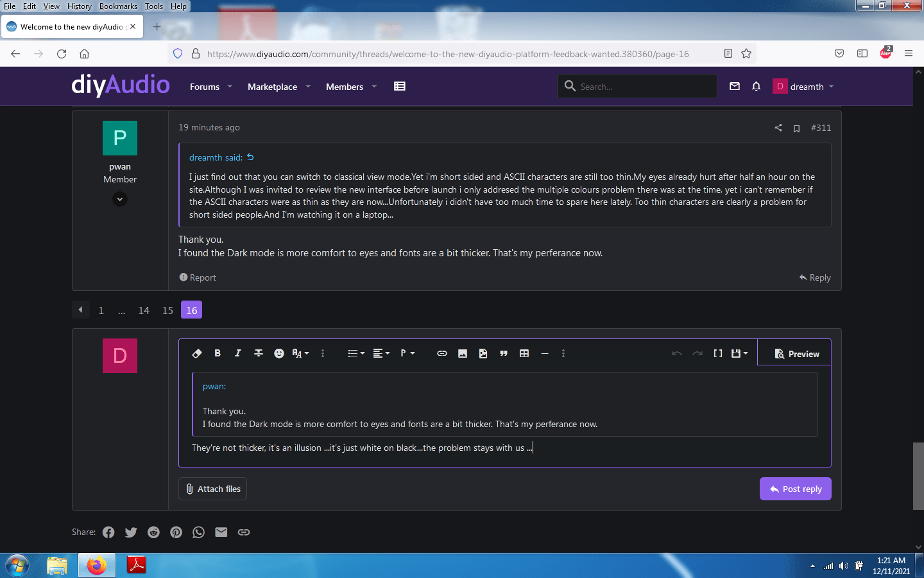Share thread on Twitter
The width and height of the screenshot is (924, 578).
point(131,532)
